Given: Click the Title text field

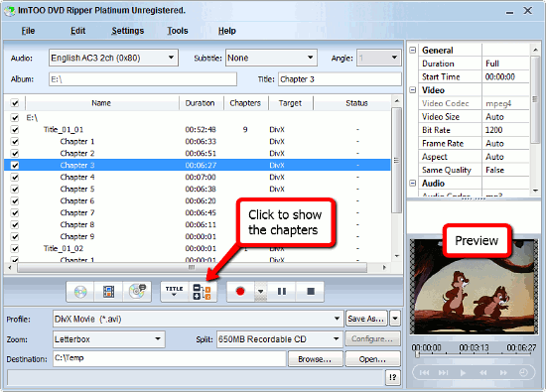Looking at the screenshot, I should 340,79.
